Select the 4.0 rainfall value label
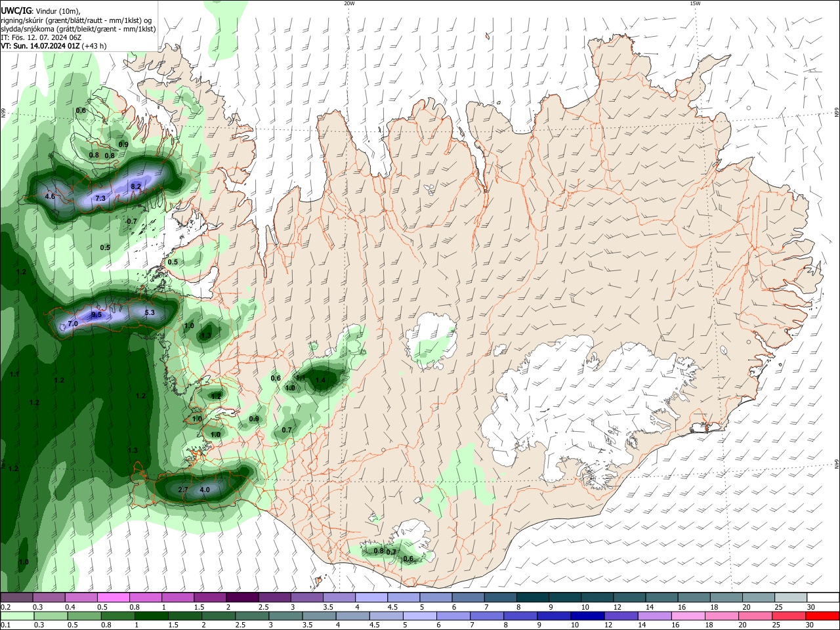 205,490
